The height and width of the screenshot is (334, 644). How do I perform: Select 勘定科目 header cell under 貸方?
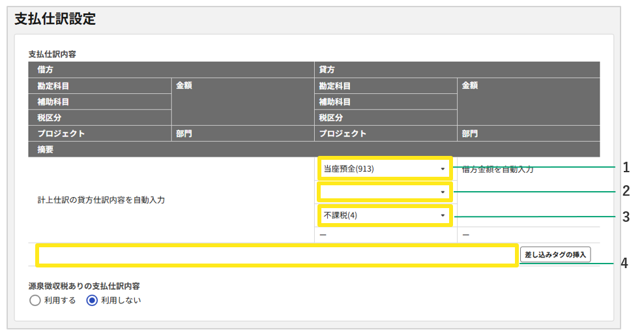tap(334, 86)
